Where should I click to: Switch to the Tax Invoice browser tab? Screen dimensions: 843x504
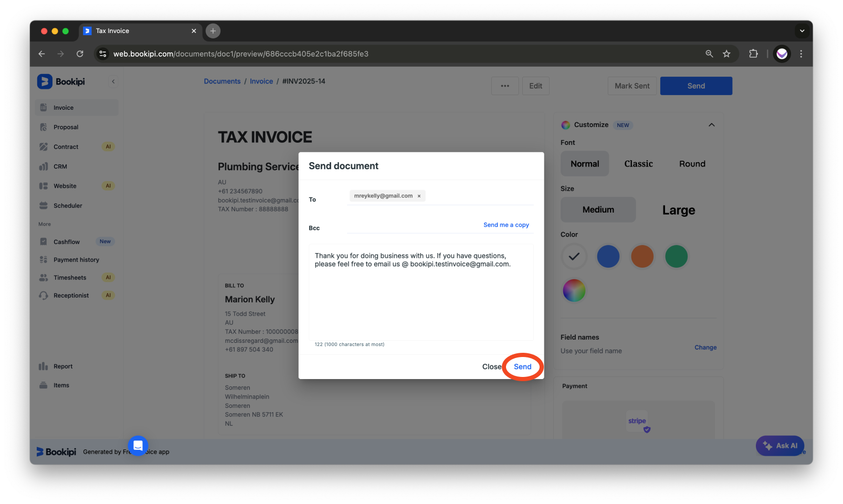[112, 31]
